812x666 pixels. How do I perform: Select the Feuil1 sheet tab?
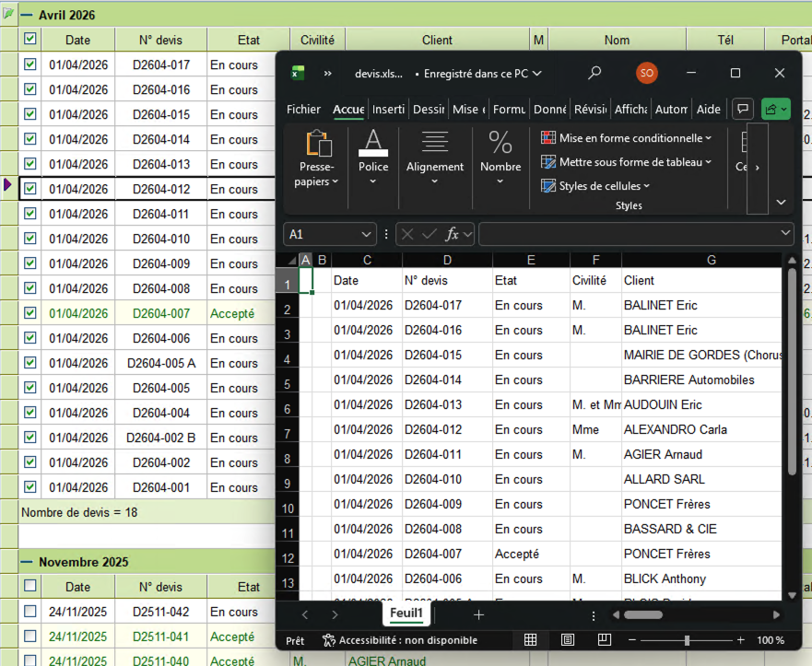pyautogui.click(x=406, y=613)
